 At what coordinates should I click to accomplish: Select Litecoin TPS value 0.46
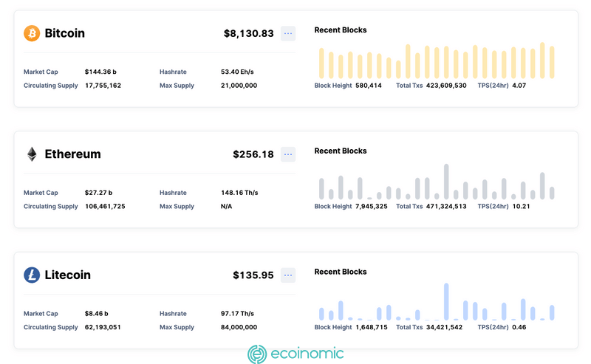tap(519, 327)
